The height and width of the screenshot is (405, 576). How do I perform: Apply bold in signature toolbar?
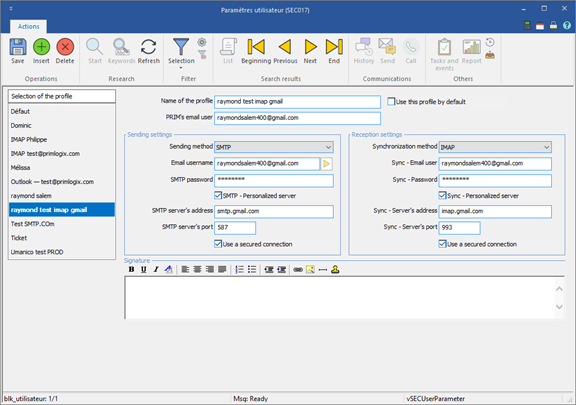pos(131,269)
